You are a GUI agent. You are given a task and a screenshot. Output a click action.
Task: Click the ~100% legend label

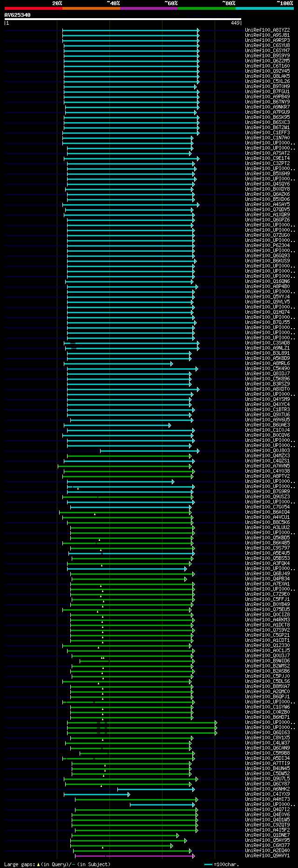click(x=285, y=3)
